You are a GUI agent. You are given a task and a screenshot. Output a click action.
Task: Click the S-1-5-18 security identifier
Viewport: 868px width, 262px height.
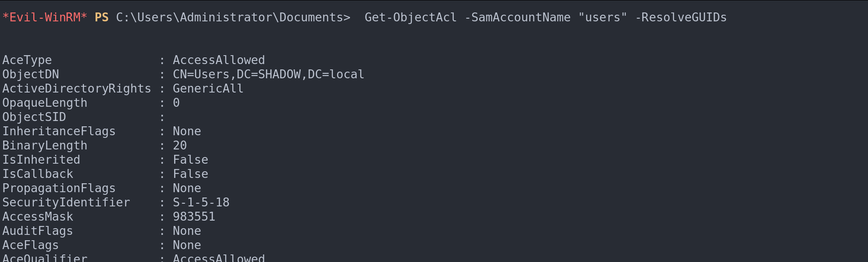click(x=201, y=202)
